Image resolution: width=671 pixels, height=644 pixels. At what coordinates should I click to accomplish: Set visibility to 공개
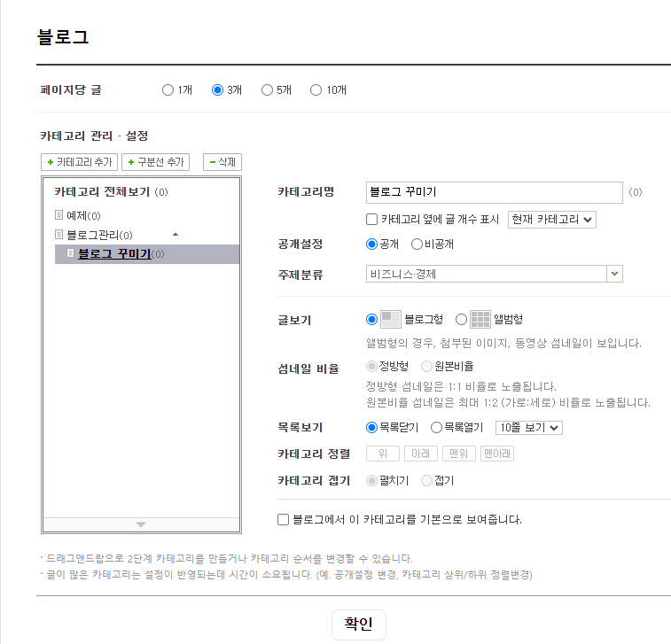click(x=372, y=244)
